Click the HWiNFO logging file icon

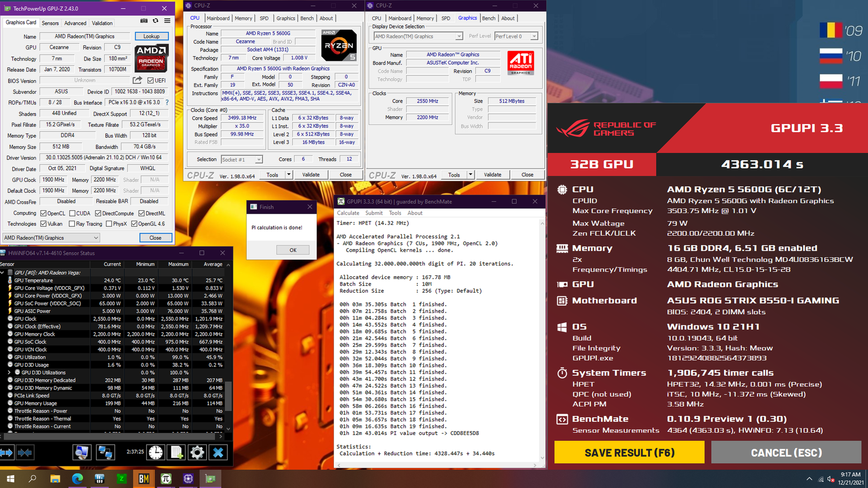click(x=176, y=452)
